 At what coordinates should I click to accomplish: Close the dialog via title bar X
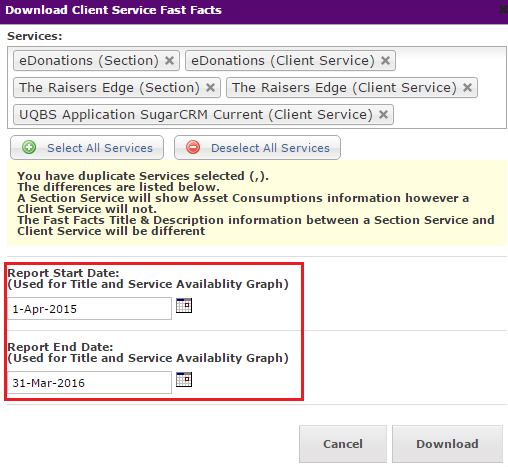503,10
